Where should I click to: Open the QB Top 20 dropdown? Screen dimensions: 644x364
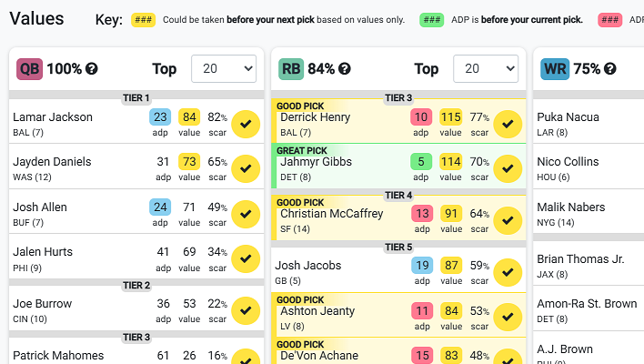pyautogui.click(x=224, y=69)
